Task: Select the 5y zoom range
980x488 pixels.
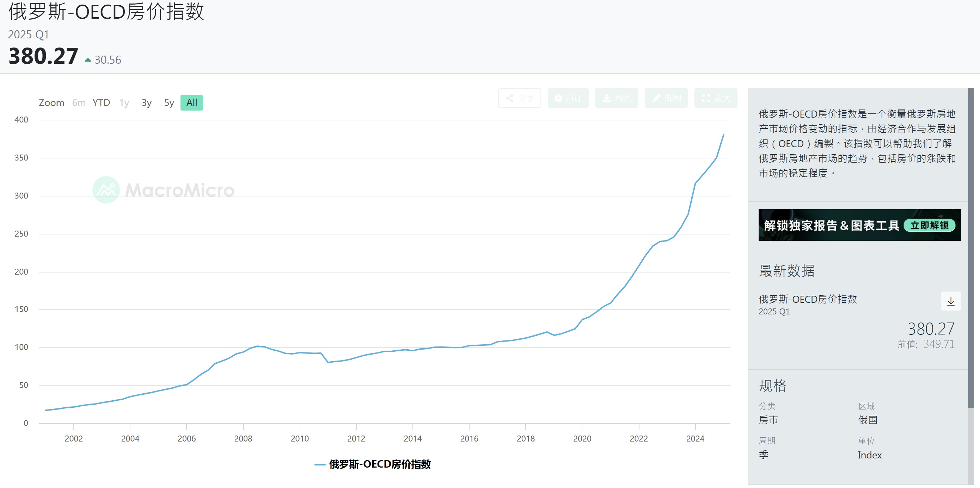Action: 169,102
